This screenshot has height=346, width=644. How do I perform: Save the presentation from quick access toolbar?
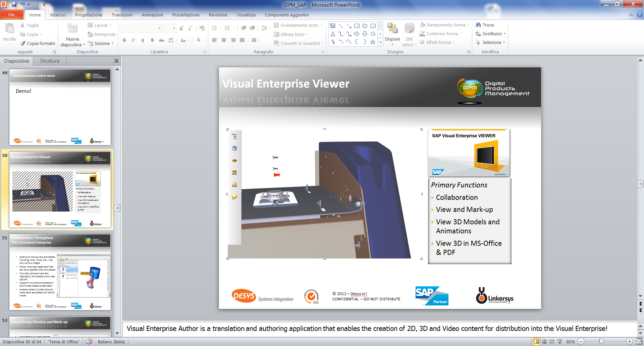pyautogui.click(x=14, y=4)
